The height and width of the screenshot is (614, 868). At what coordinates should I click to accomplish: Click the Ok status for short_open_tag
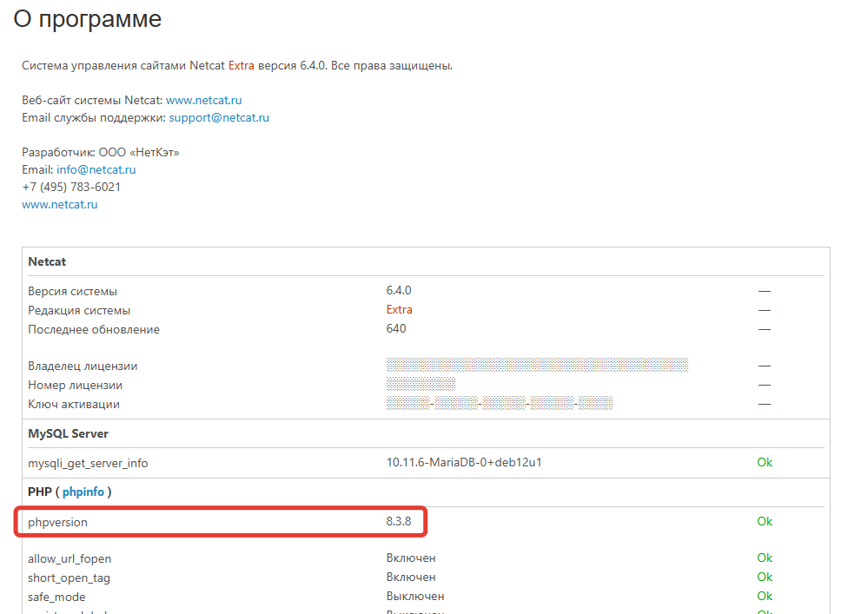coord(765,577)
